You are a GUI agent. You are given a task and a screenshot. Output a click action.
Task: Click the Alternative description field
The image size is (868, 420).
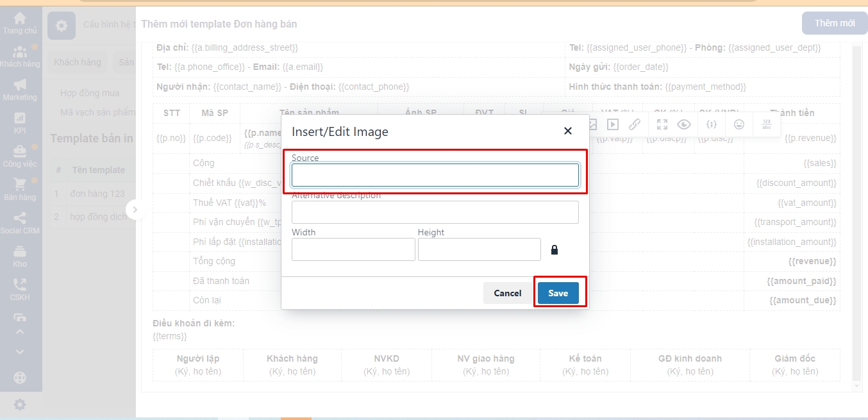coord(435,212)
